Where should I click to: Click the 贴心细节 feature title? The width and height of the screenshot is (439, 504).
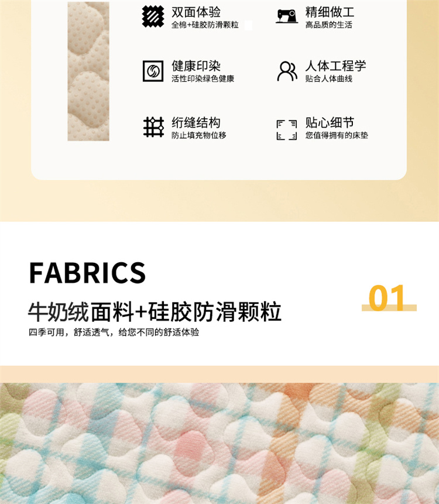point(330,122)
